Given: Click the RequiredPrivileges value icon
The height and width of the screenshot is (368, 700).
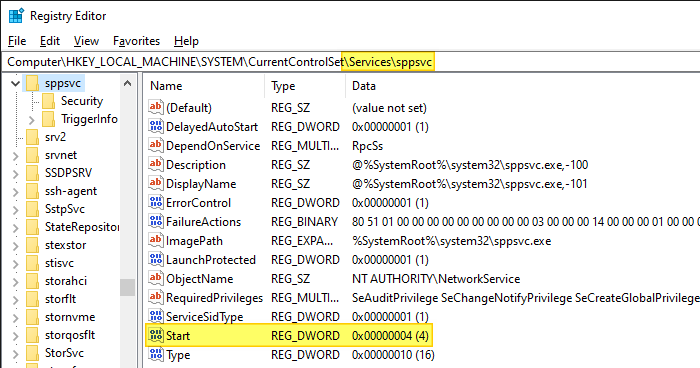Looking at the screenshot, I should tap(156, 297).
